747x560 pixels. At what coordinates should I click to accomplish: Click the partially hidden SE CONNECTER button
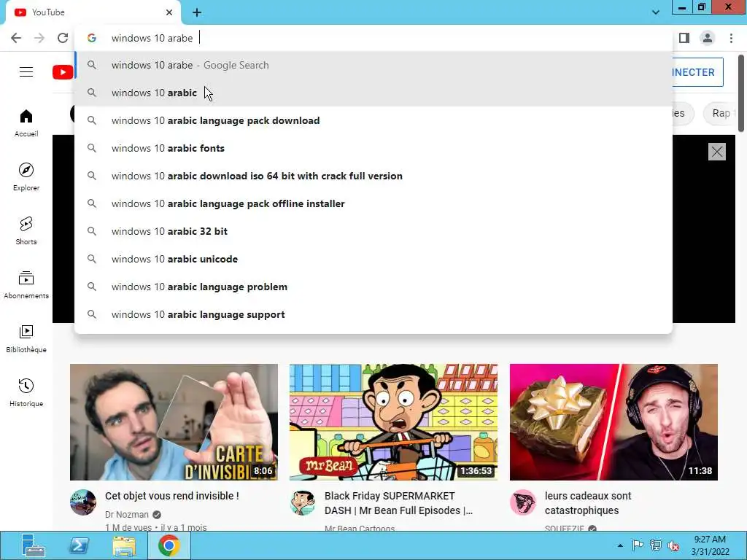pyautogui.click(x=697, y=72)
